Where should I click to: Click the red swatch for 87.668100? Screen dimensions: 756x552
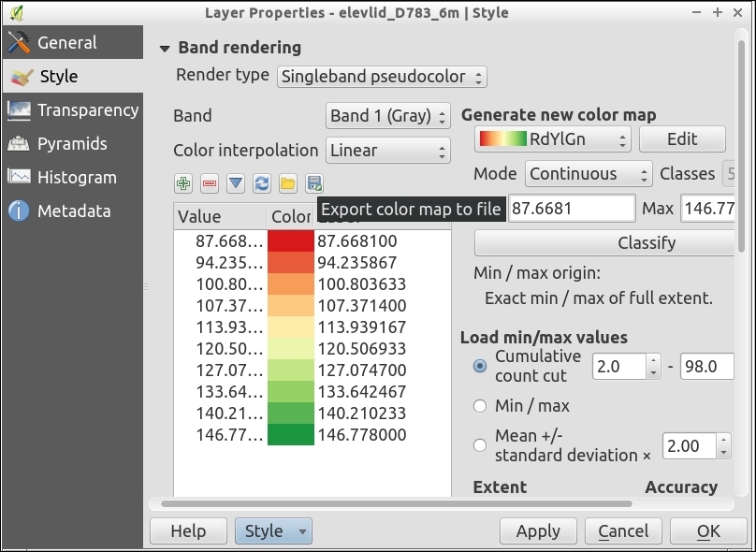click(x=291, y=241)
